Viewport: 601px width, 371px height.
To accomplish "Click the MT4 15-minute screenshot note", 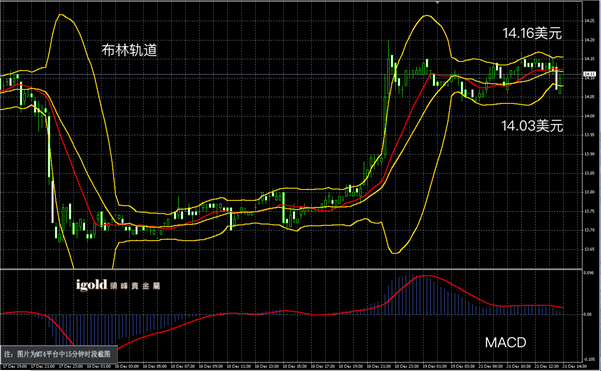I will (57, 353).
